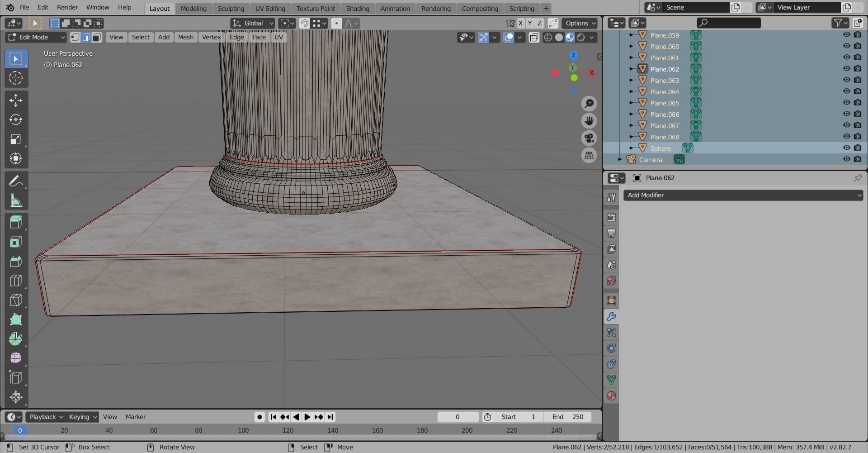Select the Annotate tool
The image size is (868, 453).
tap(16, 181)
